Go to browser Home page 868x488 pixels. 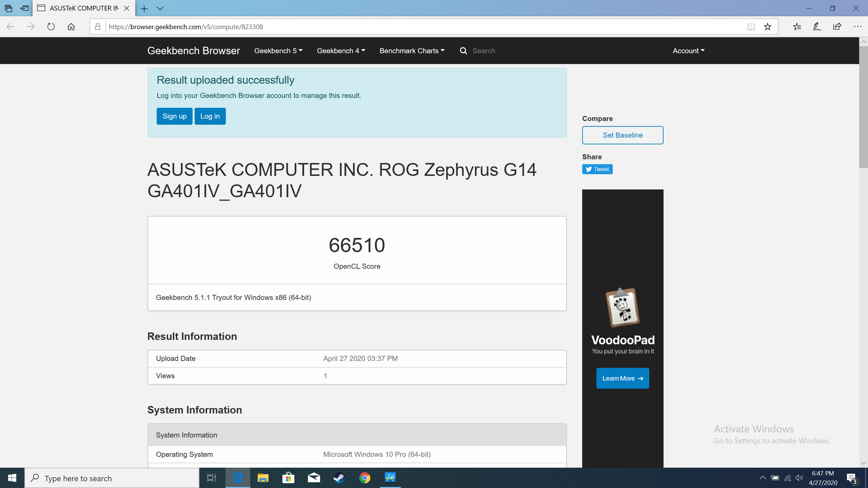coord(71,27)
